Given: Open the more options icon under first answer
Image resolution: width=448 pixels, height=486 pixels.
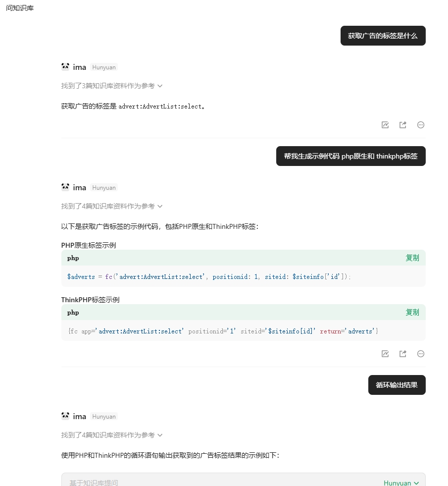Looking at the screenshot, I should click(x=420, y=125).
